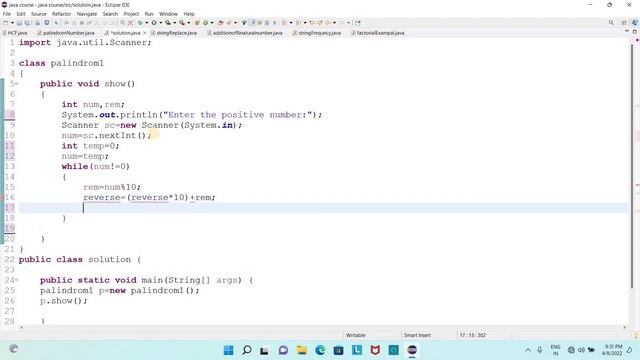Open the Project menu

tap(131, 14)
